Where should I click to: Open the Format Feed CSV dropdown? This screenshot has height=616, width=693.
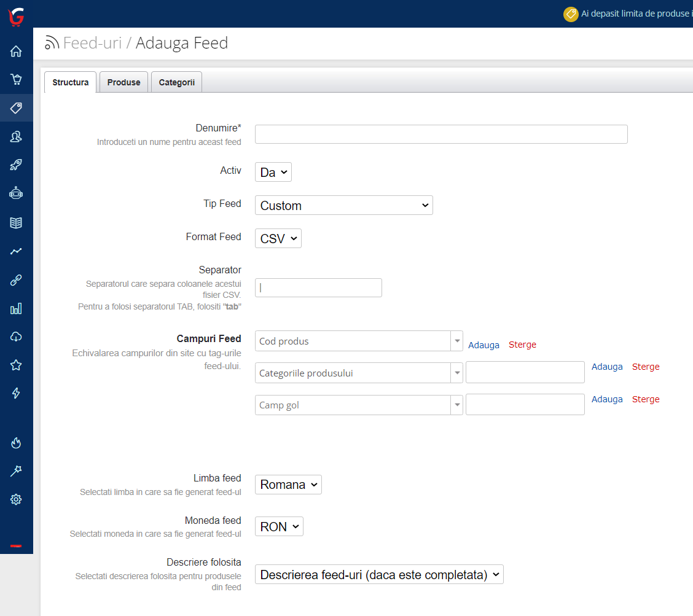[x=278, y=239]
